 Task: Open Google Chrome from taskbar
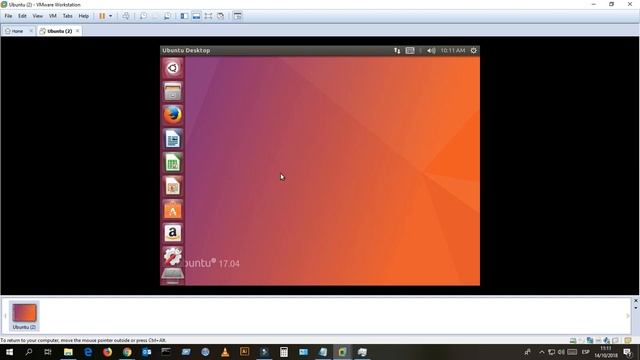(127, 352)
